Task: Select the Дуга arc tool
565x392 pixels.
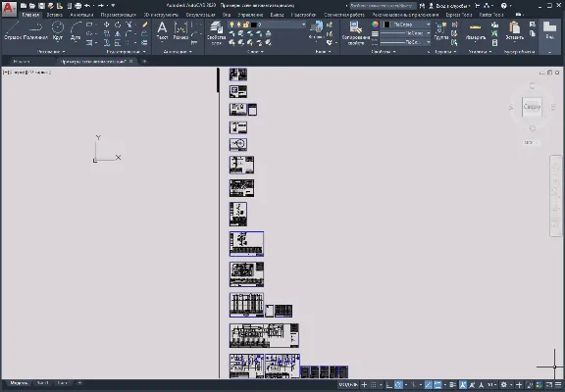Action: (76, 30)
